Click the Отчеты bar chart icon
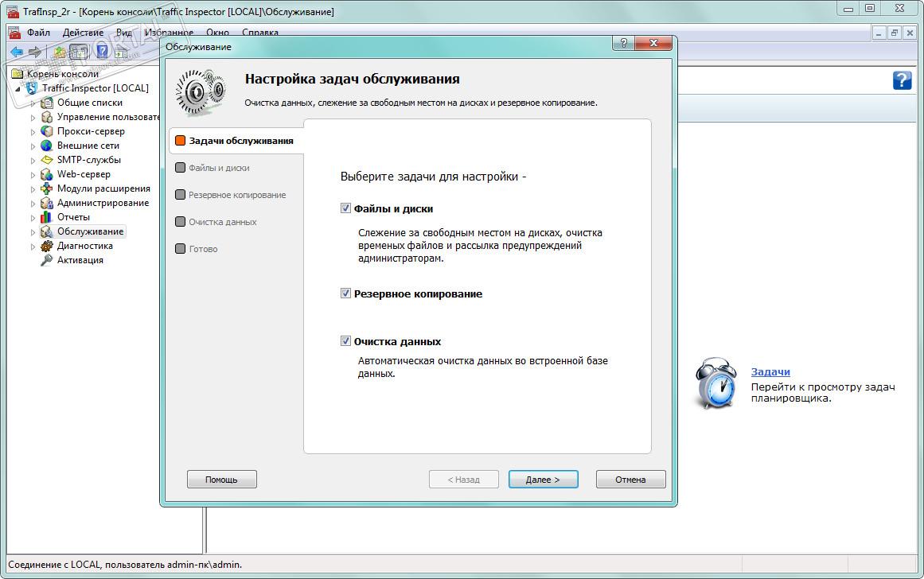Viewport: 924px width, 579px height. point(46,217)
